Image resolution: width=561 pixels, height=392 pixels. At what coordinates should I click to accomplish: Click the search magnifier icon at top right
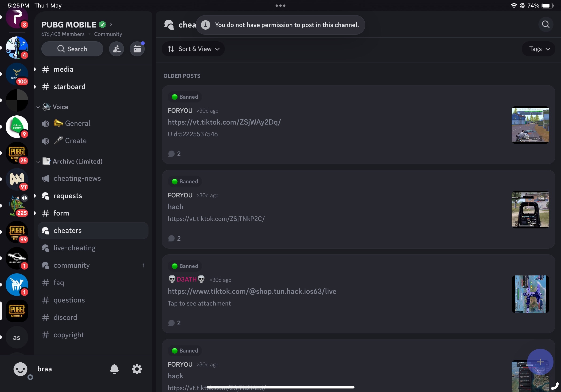tap(545, 24)
